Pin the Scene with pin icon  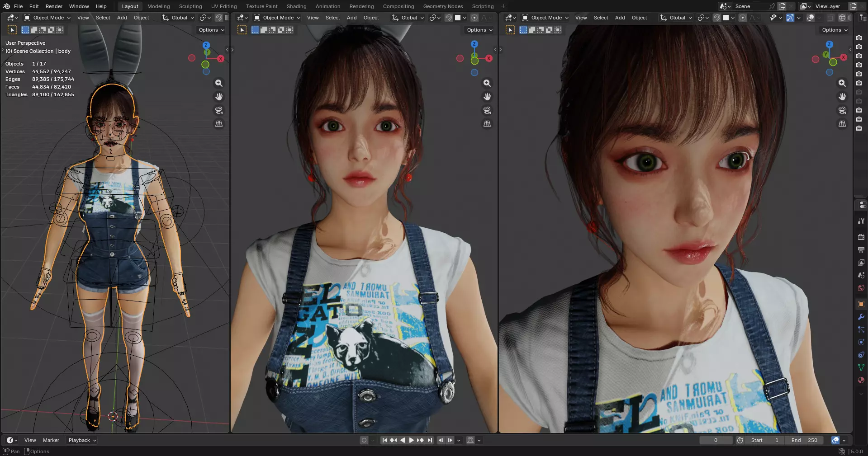click(x=772, y=6)
